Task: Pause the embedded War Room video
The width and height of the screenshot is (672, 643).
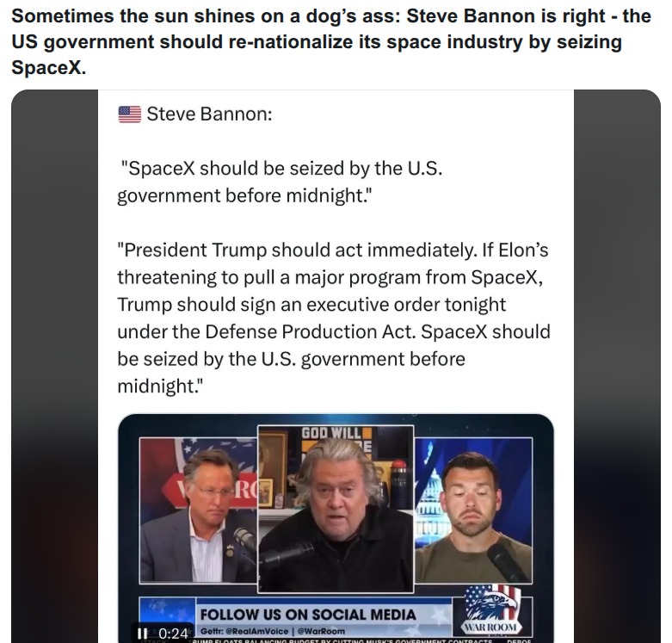Action: (x=142, y=633)
